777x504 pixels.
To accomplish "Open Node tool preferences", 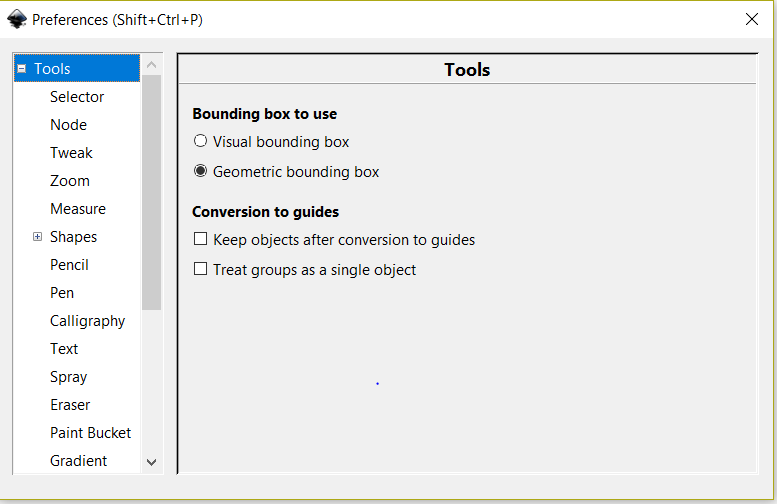I will click(x=68, y=125).
